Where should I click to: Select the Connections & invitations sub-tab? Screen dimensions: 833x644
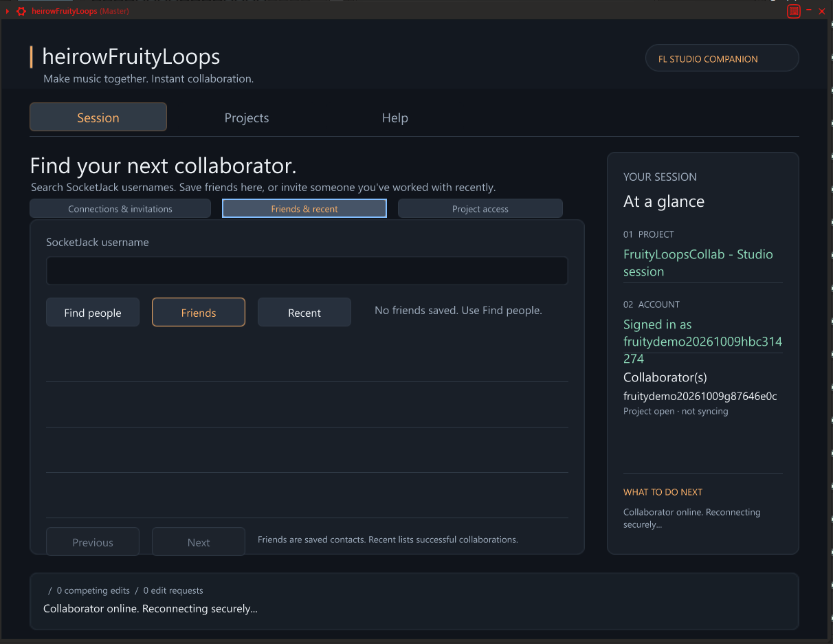[x=120, y=208]
